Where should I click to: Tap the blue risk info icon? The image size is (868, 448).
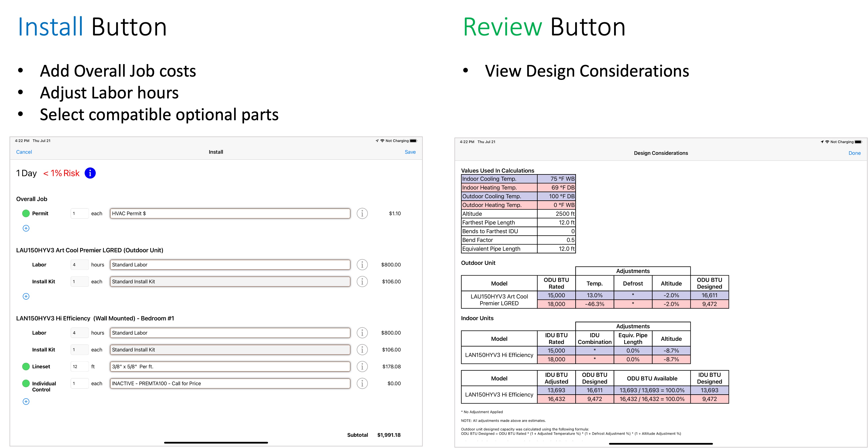click(90, 173)
